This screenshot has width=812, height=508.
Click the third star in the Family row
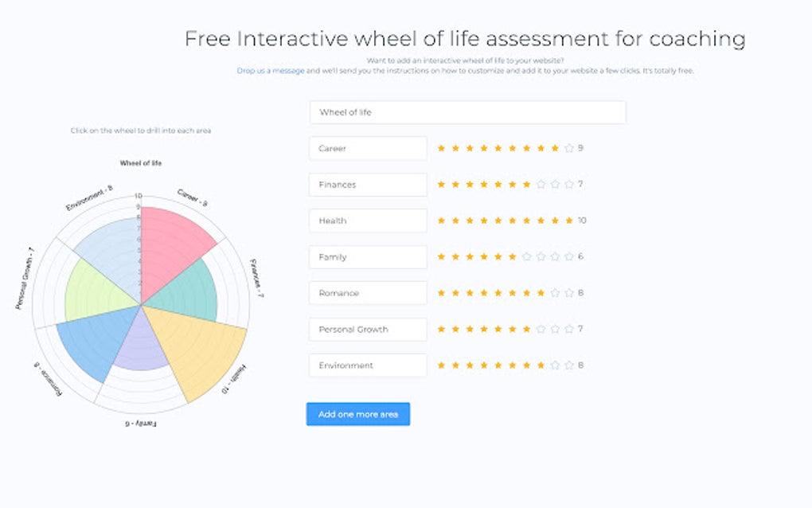(x=470, y=256)
